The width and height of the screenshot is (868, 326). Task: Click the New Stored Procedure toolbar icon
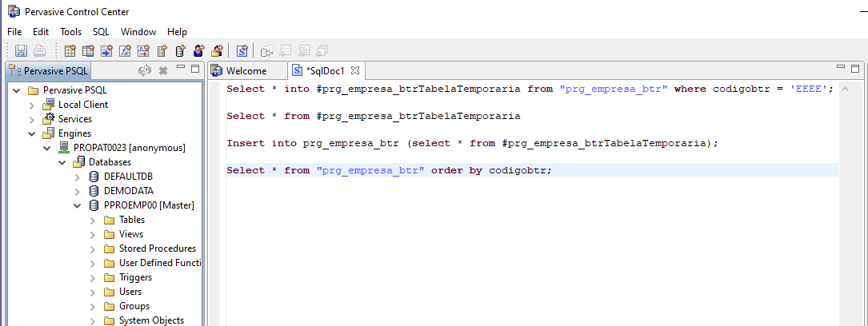point(106,51)
